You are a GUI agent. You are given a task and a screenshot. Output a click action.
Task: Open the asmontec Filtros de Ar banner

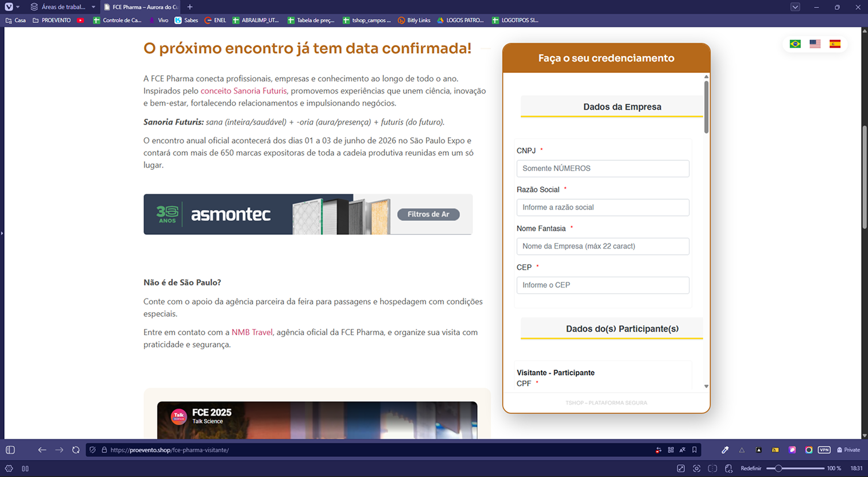[308, 214]
